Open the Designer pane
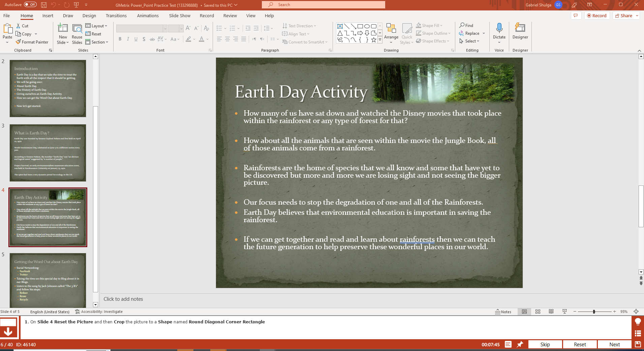Viewport: 644px width, 351px height. tap(520, 33)
